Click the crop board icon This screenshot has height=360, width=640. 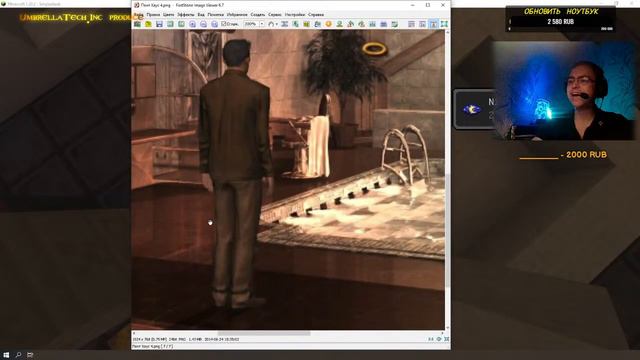coord(296,24)
